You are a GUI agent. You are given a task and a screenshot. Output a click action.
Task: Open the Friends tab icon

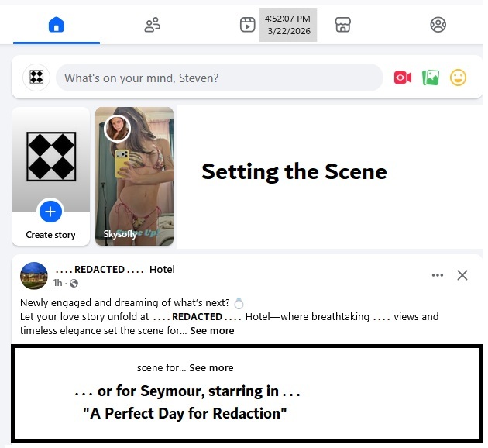[x=152, y=25]
